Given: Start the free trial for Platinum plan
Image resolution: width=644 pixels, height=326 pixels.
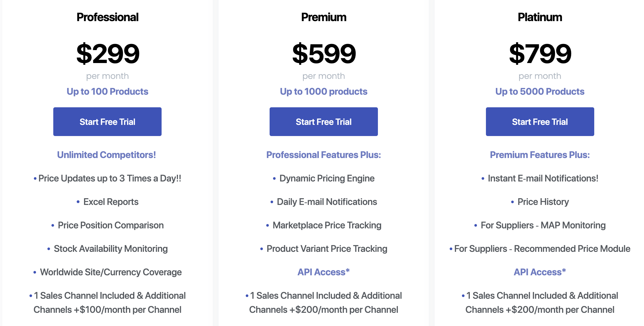Looking at the screenshot, I should (540, 122).
